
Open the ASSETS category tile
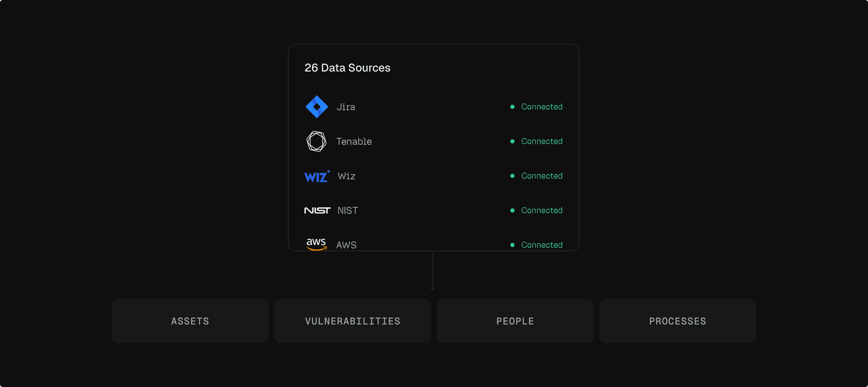pos(190,321)
